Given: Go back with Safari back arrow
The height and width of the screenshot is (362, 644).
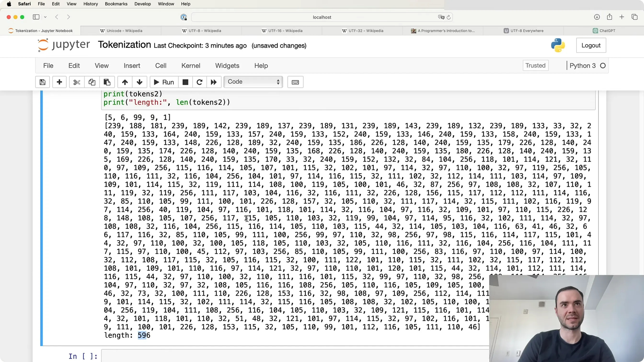Looking at the screenshot, I should pos(57,17).
